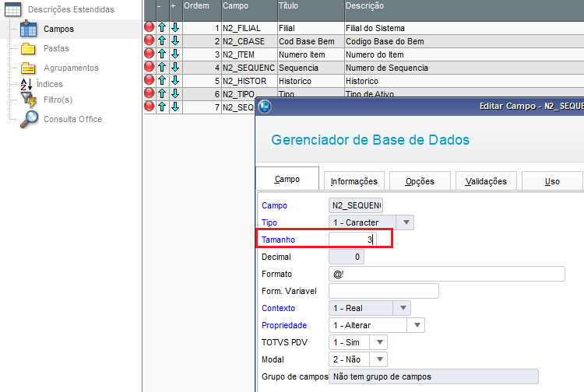Open the Propriedade dropdown
The height and width of the screenshot is (392, 584).
[417, 325]
